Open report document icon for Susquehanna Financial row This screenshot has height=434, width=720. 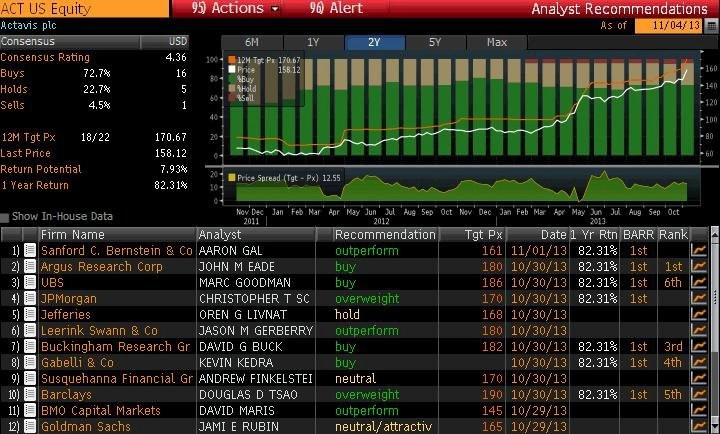pyautogui.click(x=30, y=379)
